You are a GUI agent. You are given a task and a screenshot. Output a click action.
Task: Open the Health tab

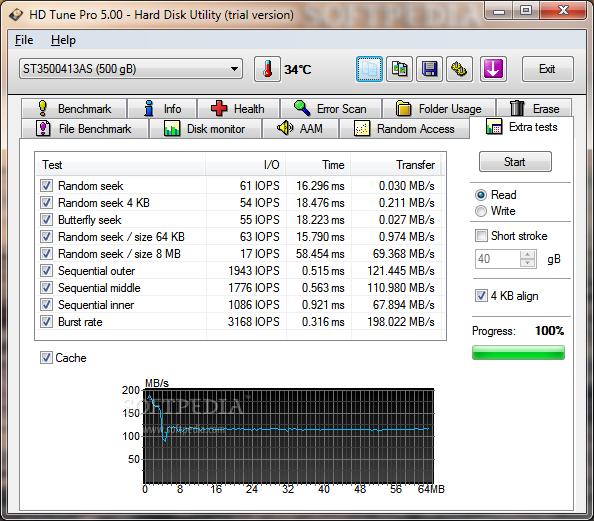point(238,109)
